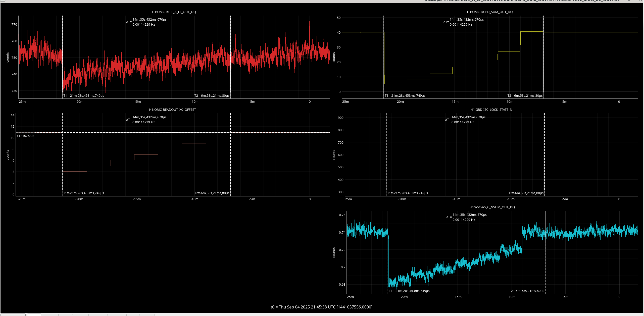644x316 pixels.
Task: Click the -10m tick label under X0_OFFSET plot
Action: pos(194,199)
